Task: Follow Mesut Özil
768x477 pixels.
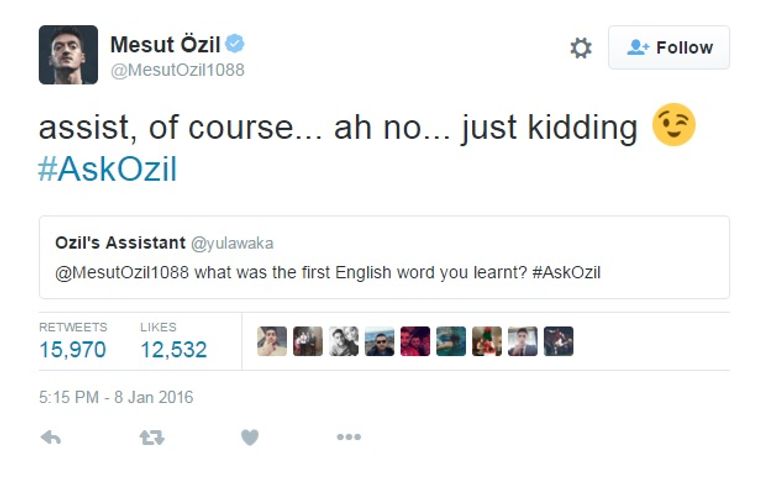Action: click(x=669, y=48)
